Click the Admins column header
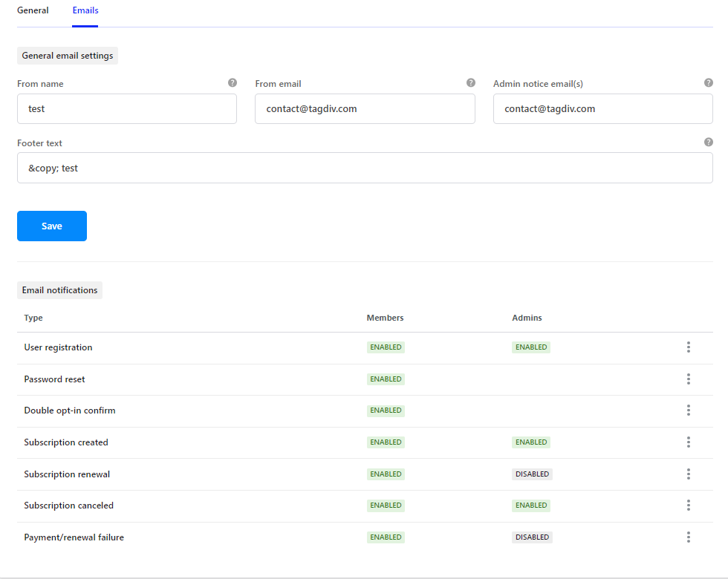The width and height of the screenshot is (728, 579). click(x=527, y=318)
